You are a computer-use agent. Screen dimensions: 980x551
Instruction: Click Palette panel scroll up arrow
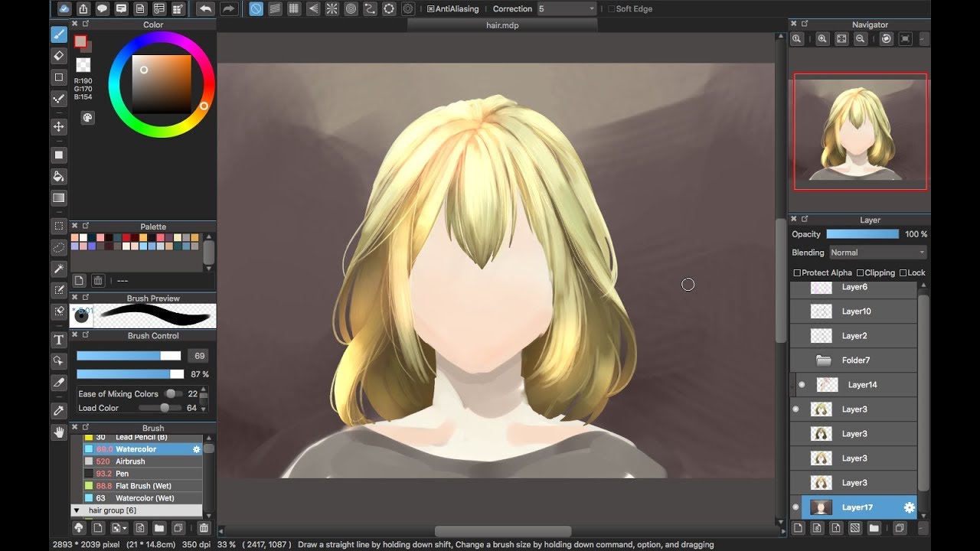click(208, 236)
